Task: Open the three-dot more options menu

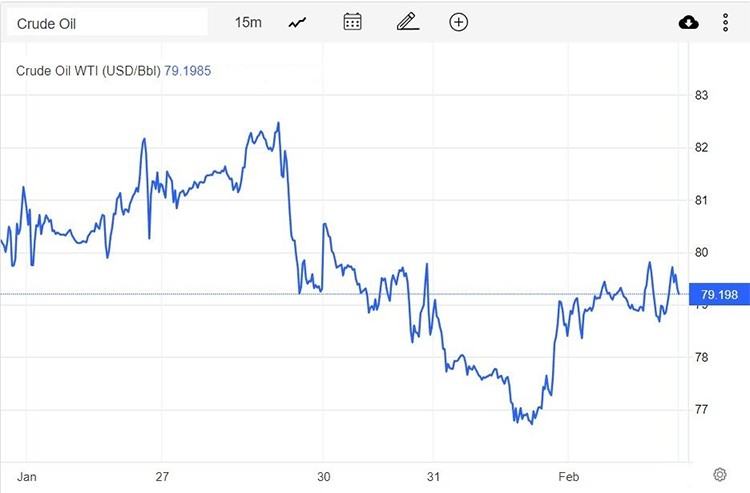Action: 725,23
